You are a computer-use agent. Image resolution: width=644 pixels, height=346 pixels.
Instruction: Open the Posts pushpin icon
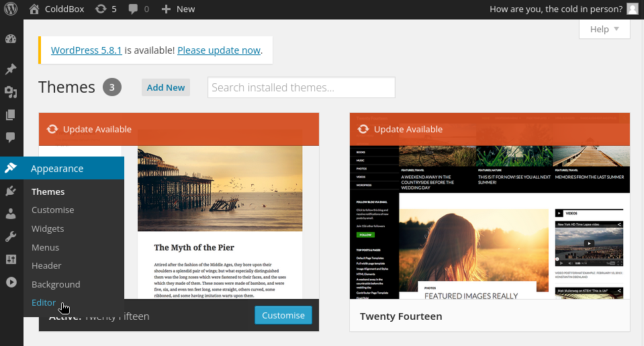click(x=11, y=69)
